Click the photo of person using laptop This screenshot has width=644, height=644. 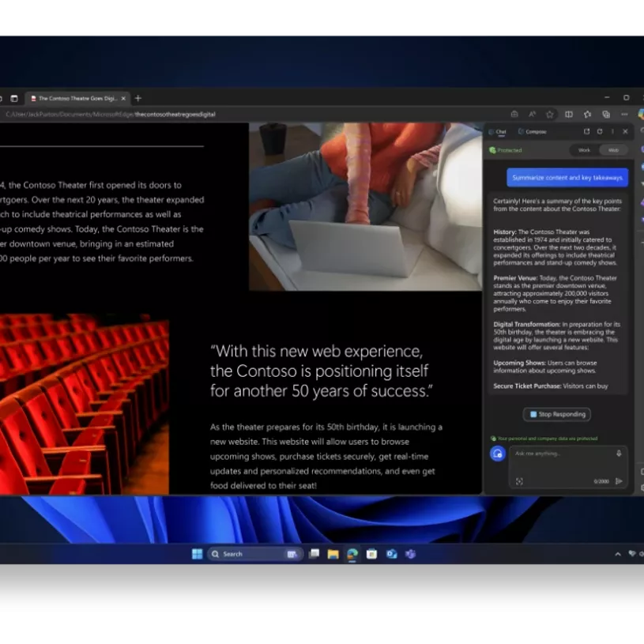pos(366,206)
